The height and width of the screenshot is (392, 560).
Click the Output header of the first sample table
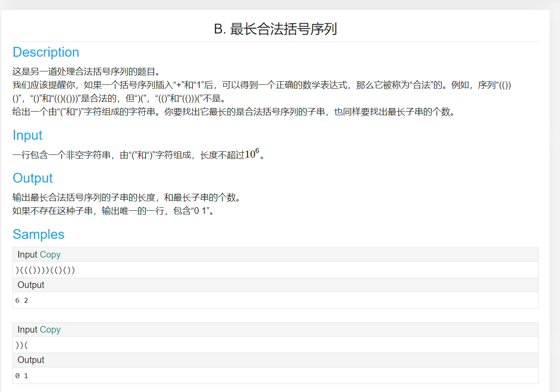pyautogui.click(x=30, y=285)
